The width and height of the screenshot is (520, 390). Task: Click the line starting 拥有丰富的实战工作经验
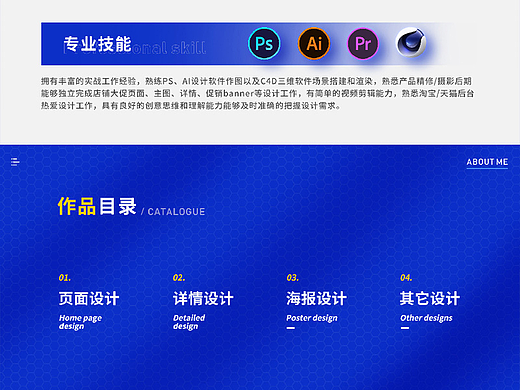coord(256,81)
